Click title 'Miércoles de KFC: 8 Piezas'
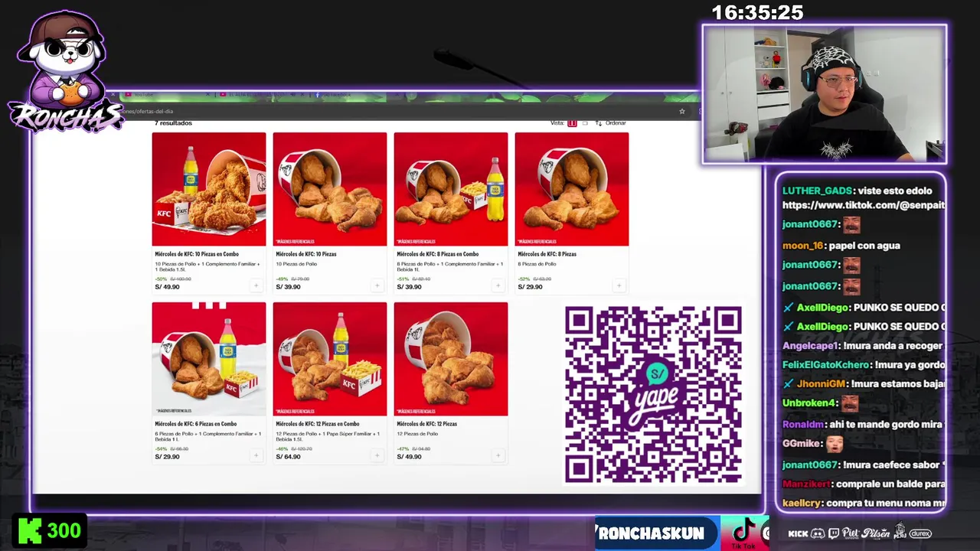Image resolution: width=980 pixels, height=551 pixels. (547, 254)
